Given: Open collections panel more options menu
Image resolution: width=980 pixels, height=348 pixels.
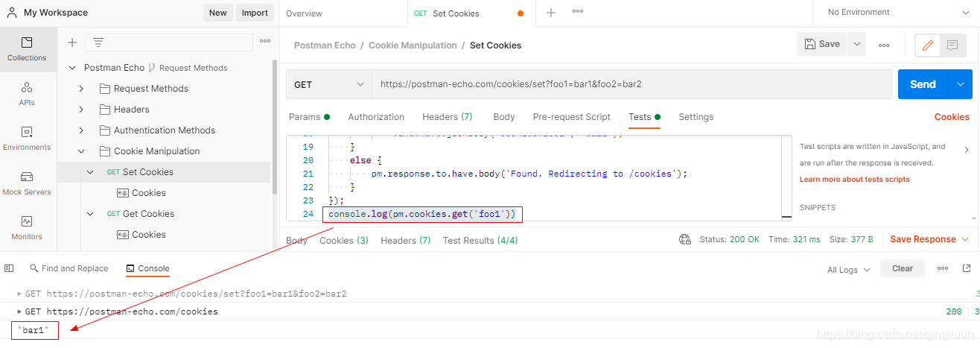Looking at the screenshot, I should [265, 42].
